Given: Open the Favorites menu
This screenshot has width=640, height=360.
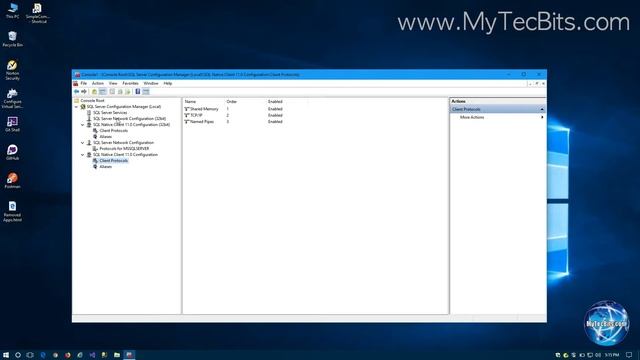Looking at the screenshot, I should [x=131, y=83].
